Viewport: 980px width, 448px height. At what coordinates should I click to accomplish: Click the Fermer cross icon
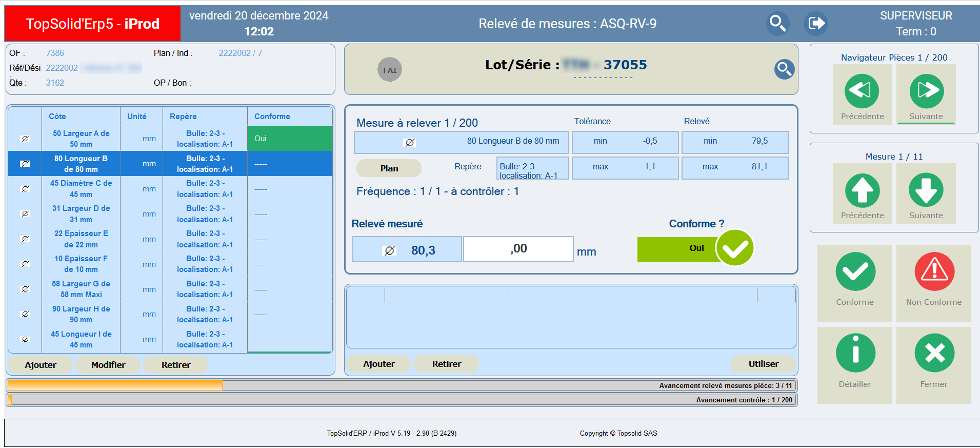(934, 353)
